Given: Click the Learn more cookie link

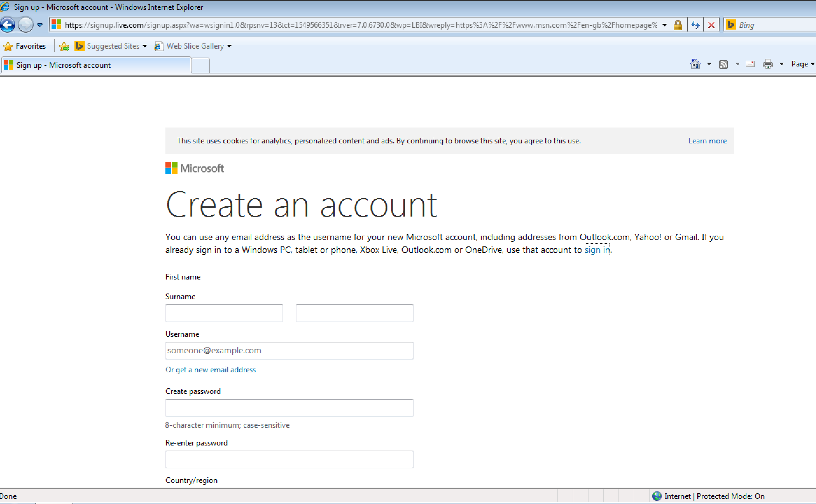Looking at the screenshot, I should (x=707, y=141).
